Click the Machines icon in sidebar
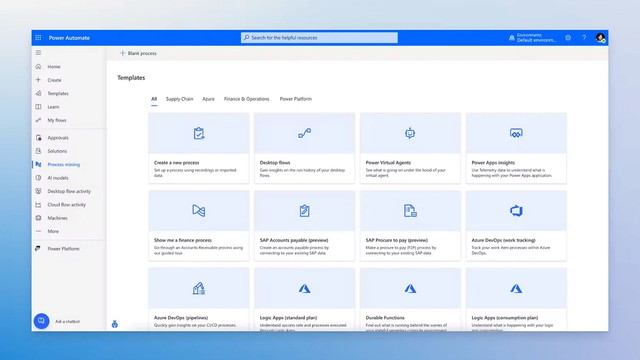The width and height of the screenshot is (640, 360). pyautogui.click(x=38, y=218)
